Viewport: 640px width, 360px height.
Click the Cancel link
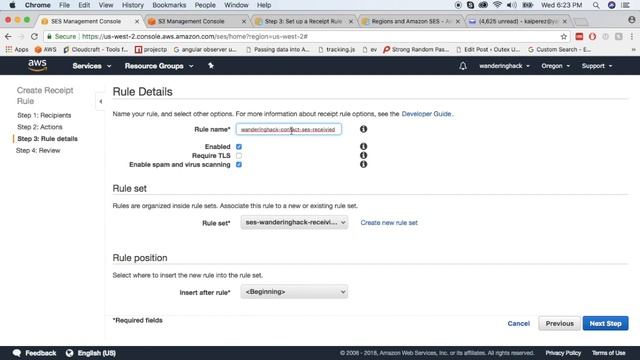518,323
